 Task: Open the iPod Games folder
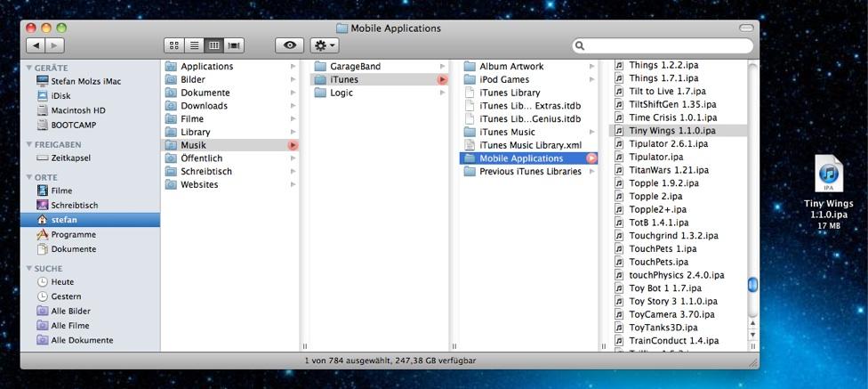coord(528,79)
